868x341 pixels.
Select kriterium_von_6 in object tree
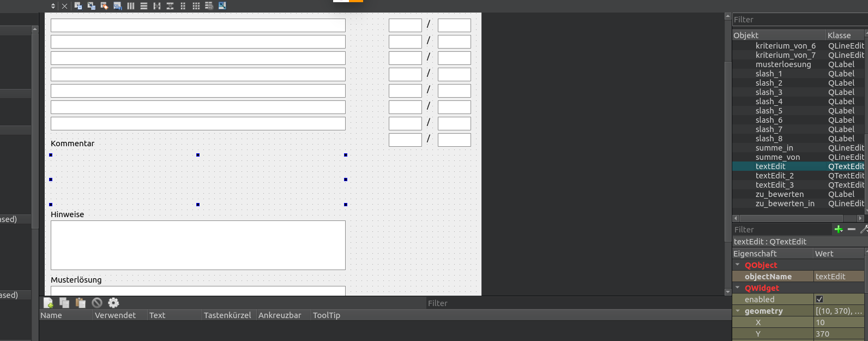pos(786,46)
